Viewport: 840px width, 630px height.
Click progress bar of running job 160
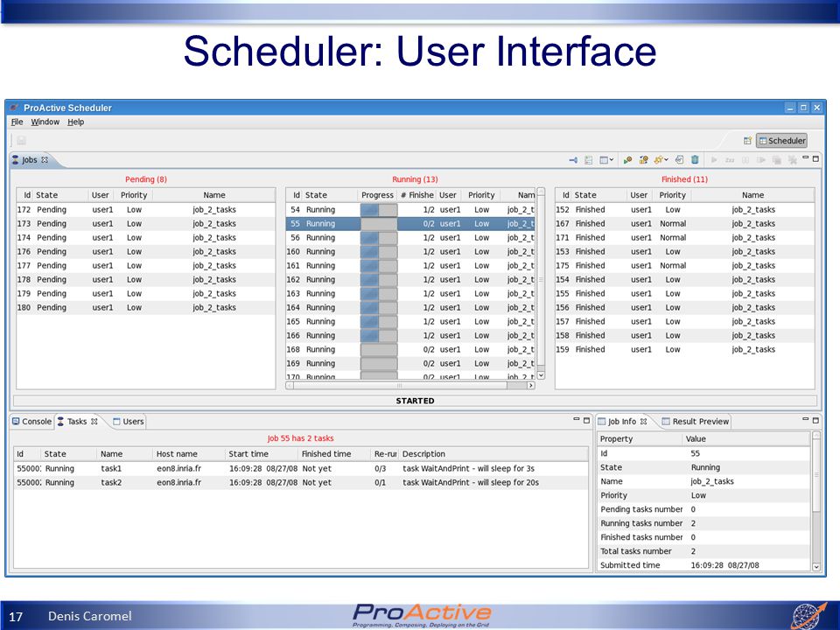point(379,251)
